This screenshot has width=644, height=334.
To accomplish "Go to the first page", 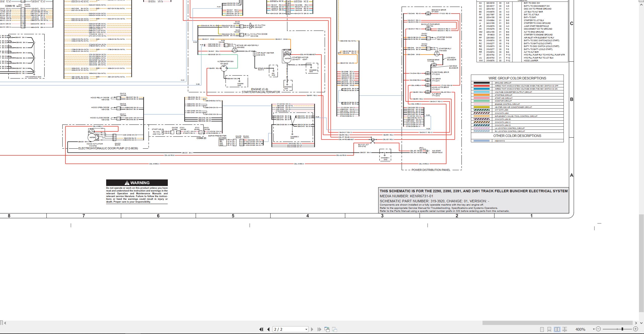I will coord(261,329).
